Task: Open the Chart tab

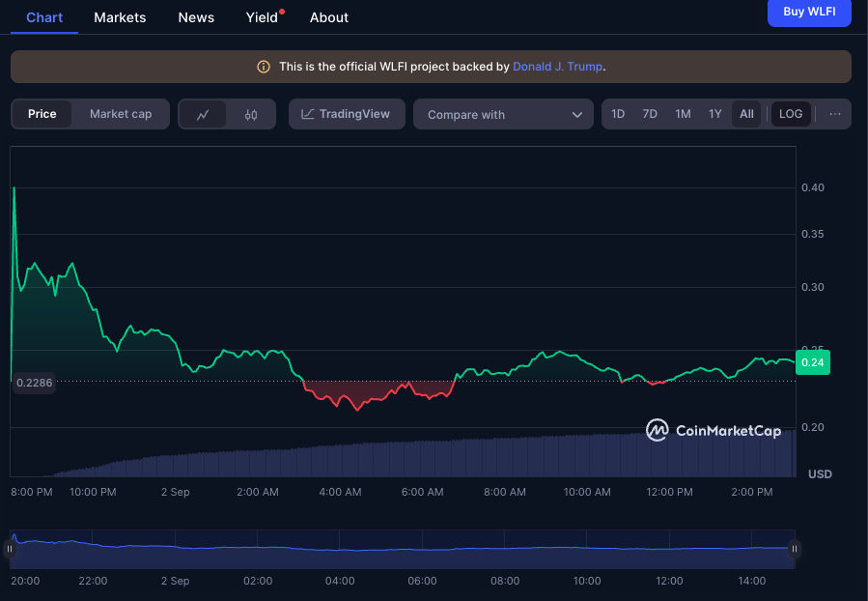Action: tap(44, 17)
